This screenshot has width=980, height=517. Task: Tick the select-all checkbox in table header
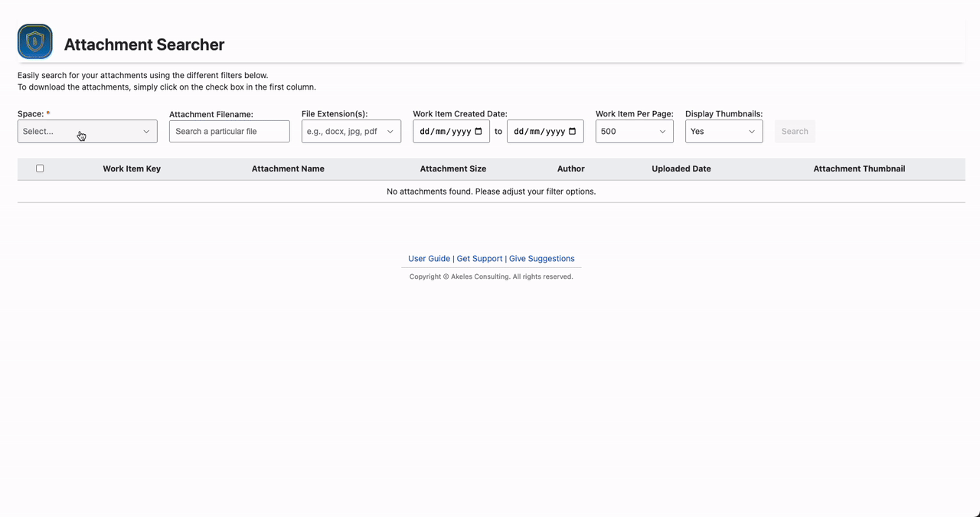click(x=40, y=169)
